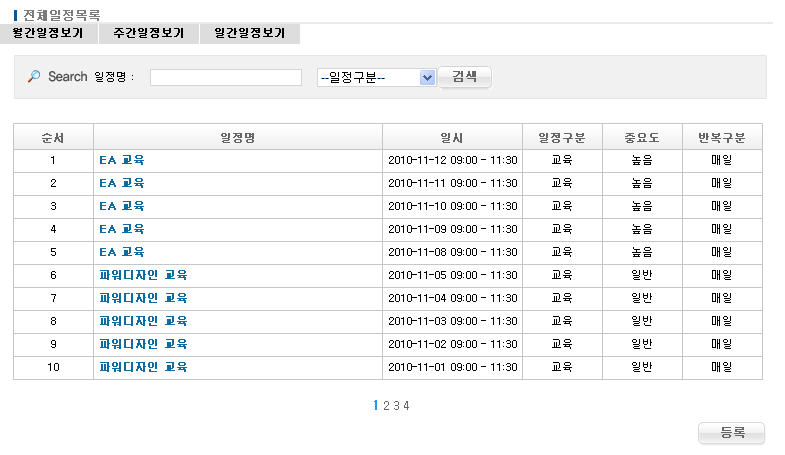Switch to the 주간일정보기 tab
Screen dimensions: 785x455
pyautogui.click(x=148, y=33)
